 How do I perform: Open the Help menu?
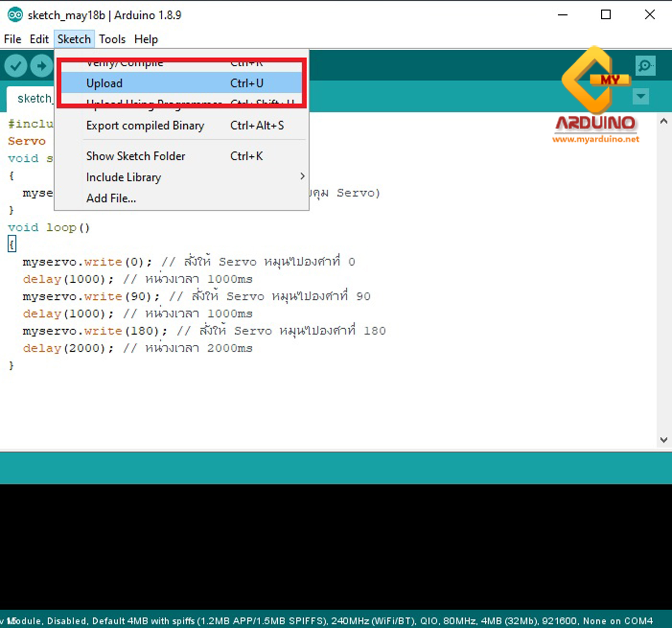146,39
